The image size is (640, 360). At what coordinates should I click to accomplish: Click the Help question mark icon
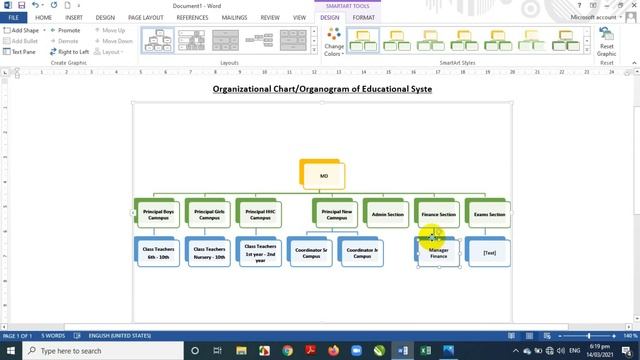[579, 5]
